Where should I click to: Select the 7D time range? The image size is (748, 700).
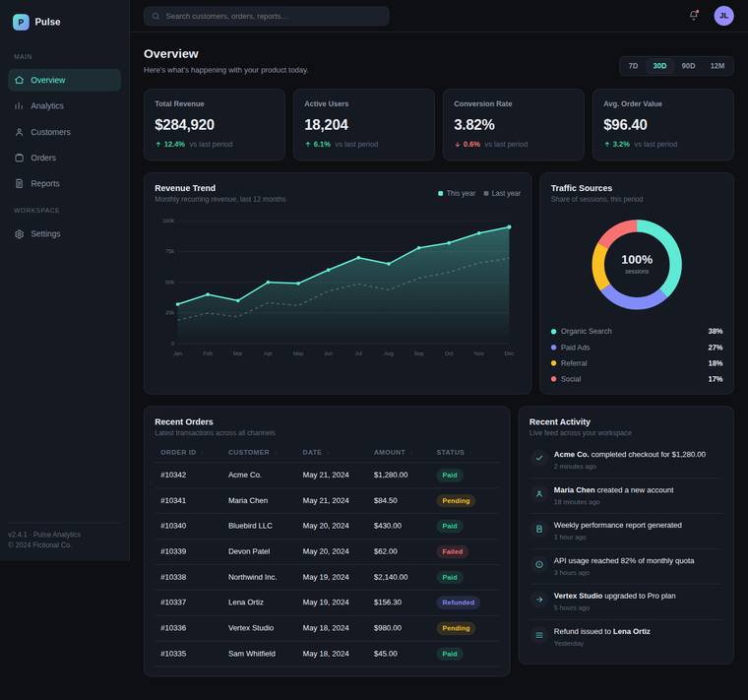(633, 66)
